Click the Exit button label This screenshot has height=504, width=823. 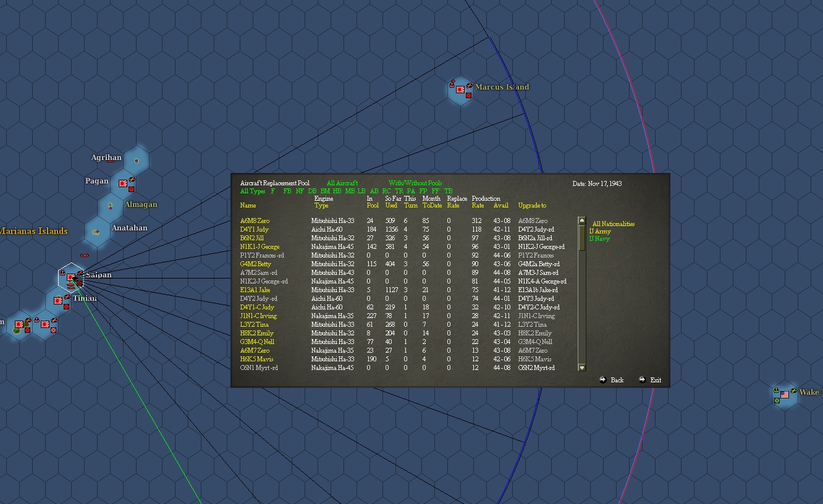pyautogui.click(x=656, y=380)
